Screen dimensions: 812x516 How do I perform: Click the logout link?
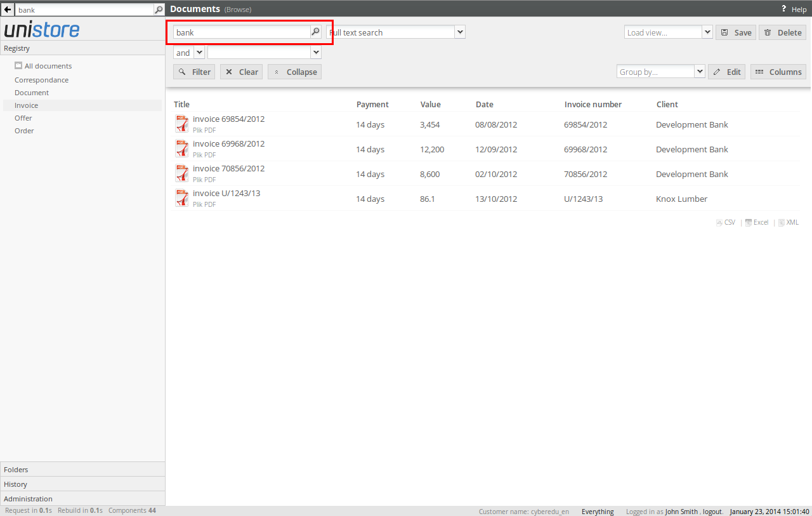pyautogui.click(x=712, y=512)
